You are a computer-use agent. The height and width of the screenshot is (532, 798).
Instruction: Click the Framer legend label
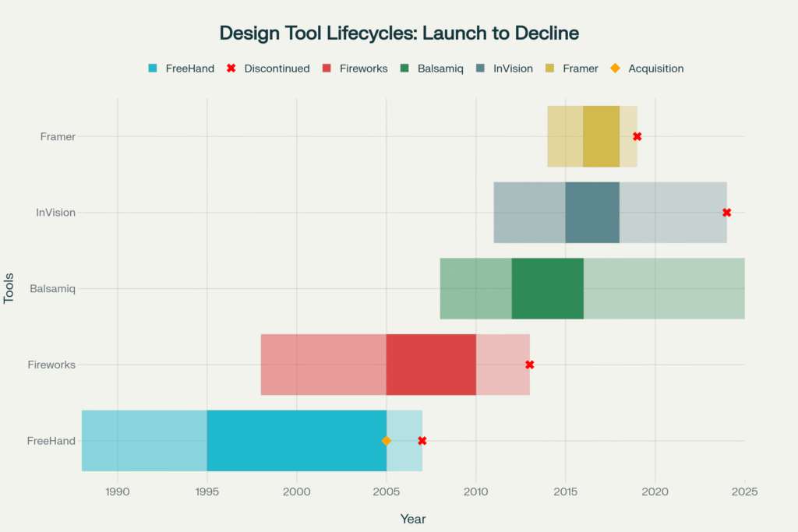coord(580,69)
